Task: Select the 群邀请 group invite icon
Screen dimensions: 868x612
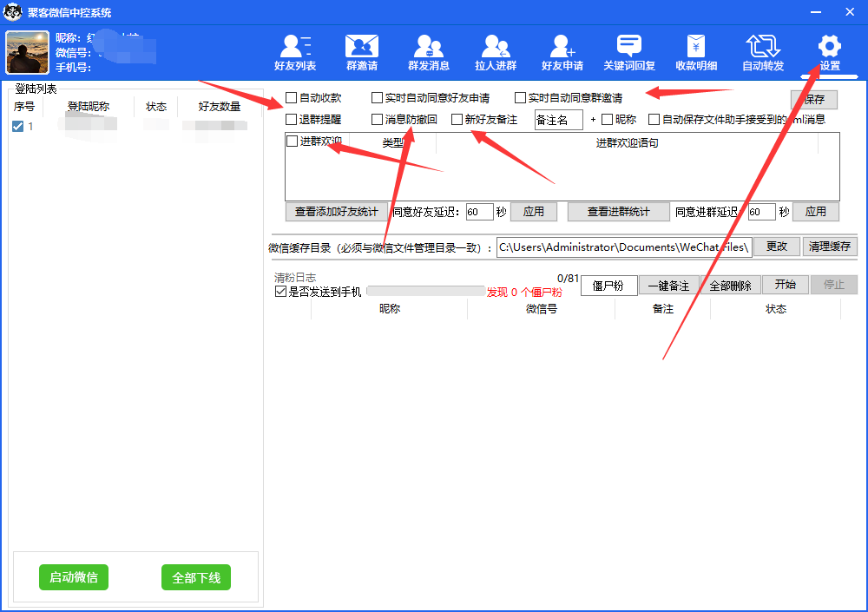Action: 361,52
